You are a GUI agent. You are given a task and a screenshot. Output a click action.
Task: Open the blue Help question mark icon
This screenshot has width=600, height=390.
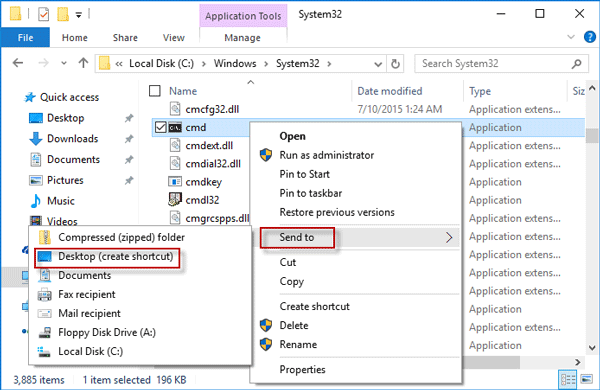pos(590,37)
